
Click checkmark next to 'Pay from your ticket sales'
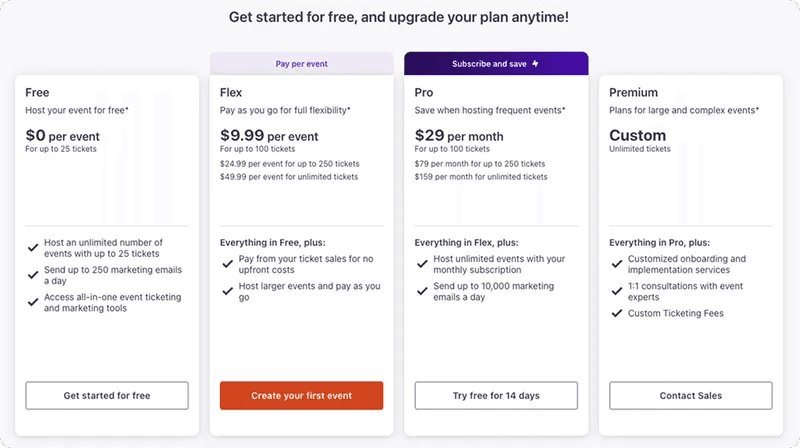(x=228, y=261)
